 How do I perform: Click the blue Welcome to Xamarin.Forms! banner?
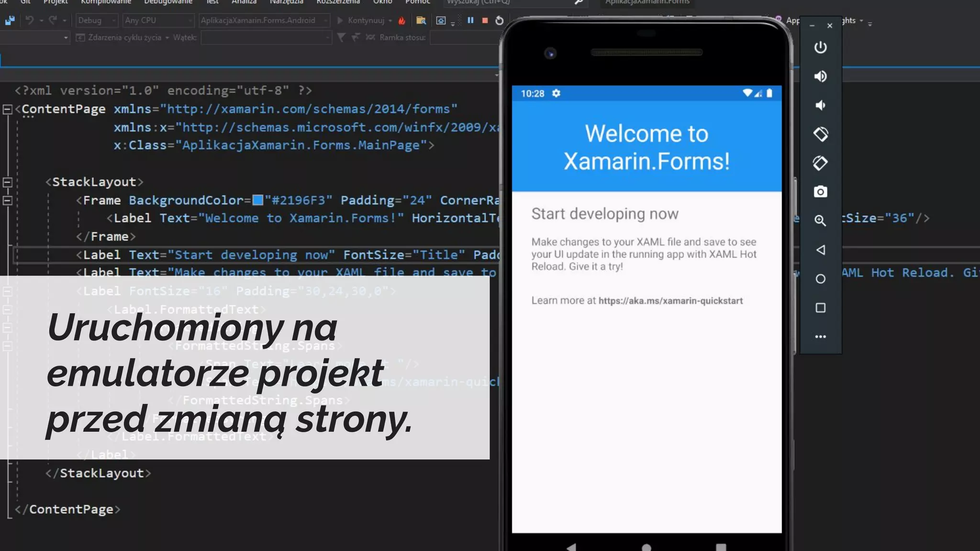(x=646, y=146)
